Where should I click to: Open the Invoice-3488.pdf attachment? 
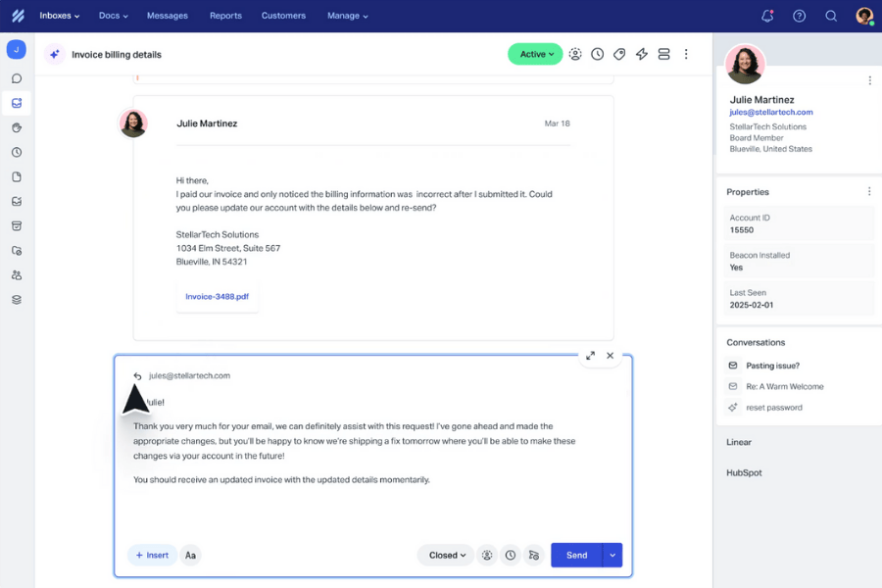218,296
